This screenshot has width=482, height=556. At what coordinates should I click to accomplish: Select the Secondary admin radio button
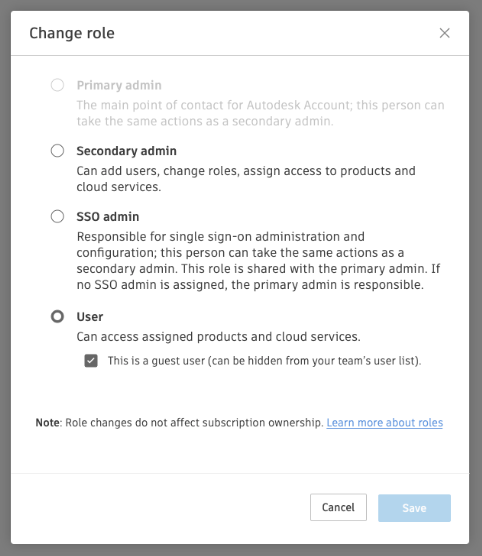coord(57,151)
